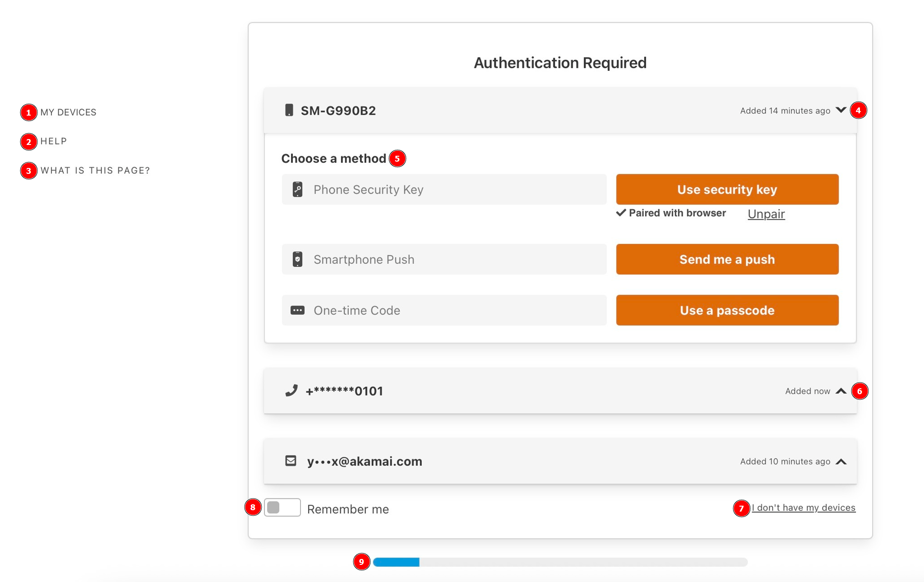Screen dimensions: 924x582
Task: Open MY DEVICES in the sidebar
Action: pyautogui.click(x=68, y=112)
